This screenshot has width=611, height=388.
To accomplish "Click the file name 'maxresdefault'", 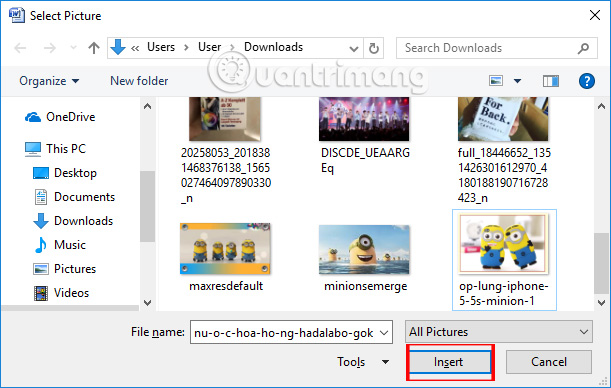I will (226, 286).
